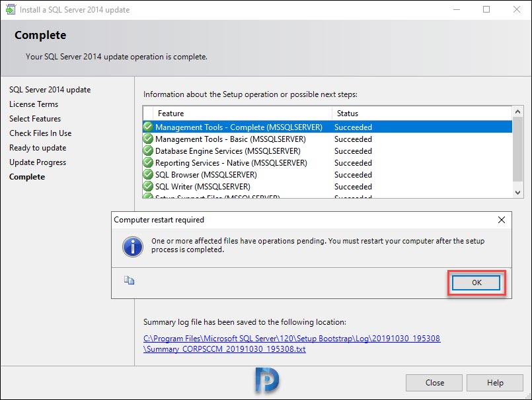The image size is (532, 400).
Task: Click Succeeded status for SQL Writer
Action: tap(353, 187)
